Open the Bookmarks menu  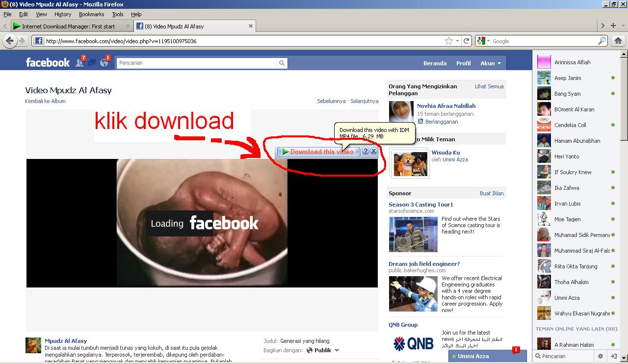pyautogui.click(x=91, y=14)
